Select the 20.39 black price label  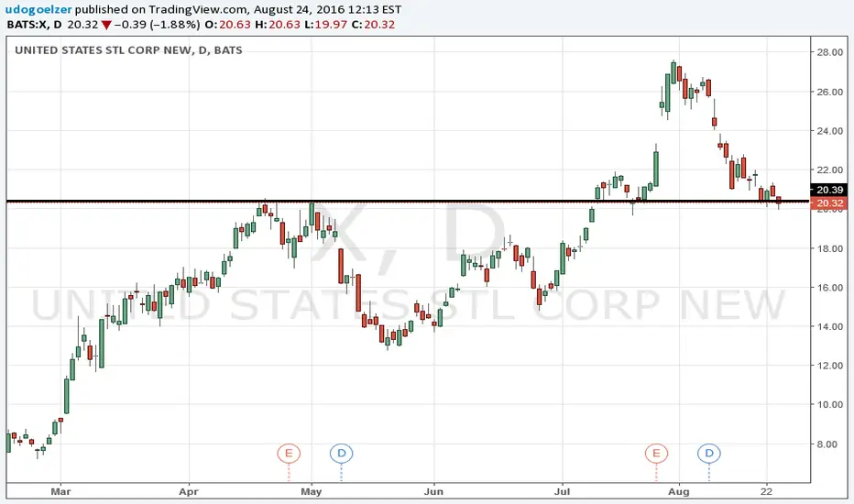829,190
